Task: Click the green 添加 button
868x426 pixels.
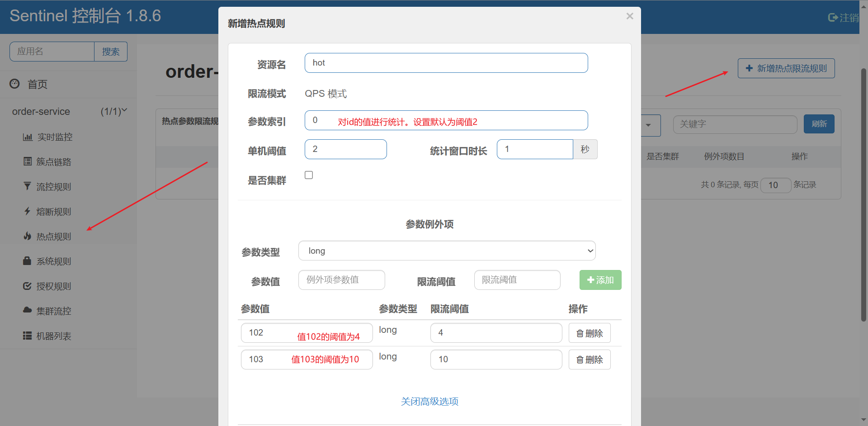Action: [600, 280]
